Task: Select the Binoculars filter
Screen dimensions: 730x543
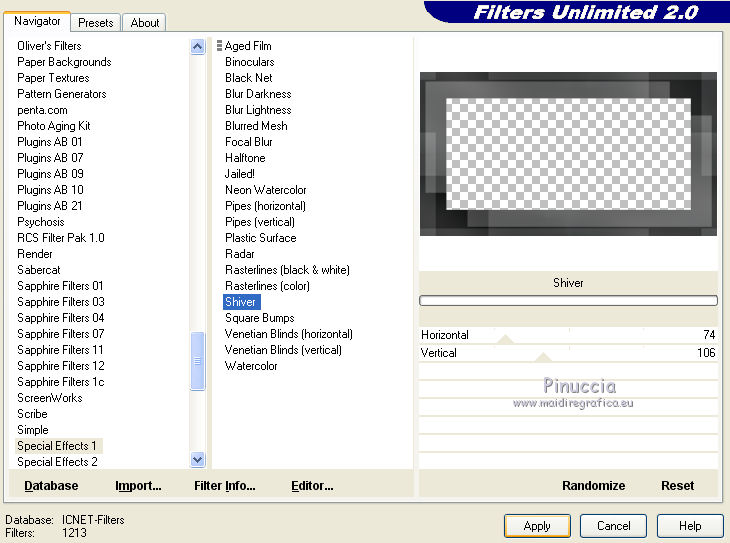Action: [x=250, y=62]
